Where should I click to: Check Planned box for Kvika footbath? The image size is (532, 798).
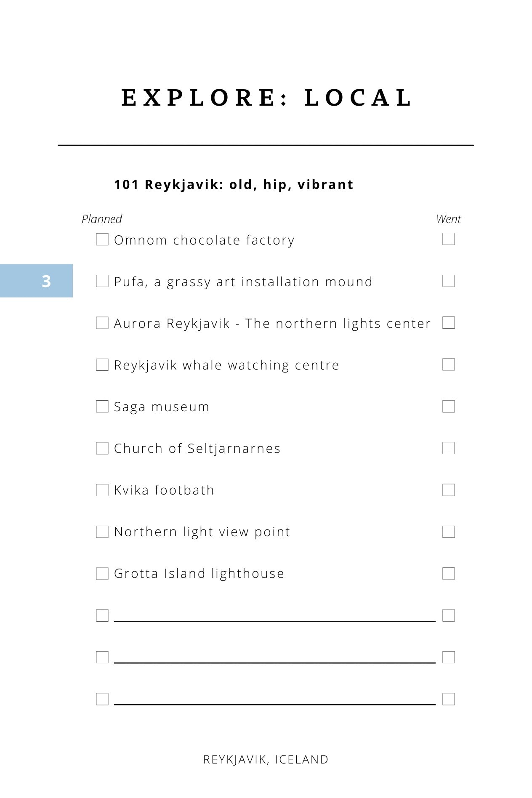coord(102,490)
